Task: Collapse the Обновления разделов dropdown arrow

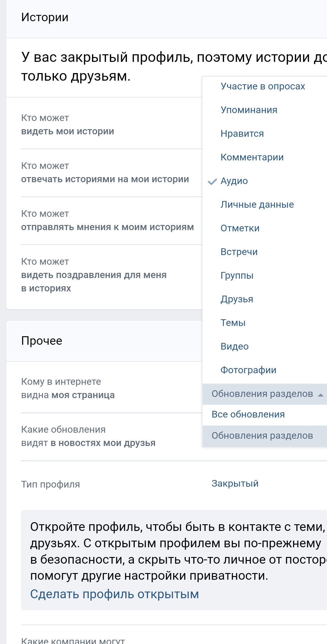Action: coord(320,395)
